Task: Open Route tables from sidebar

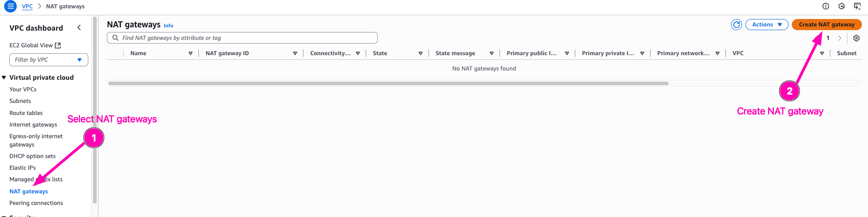Action: click(26, 113)
